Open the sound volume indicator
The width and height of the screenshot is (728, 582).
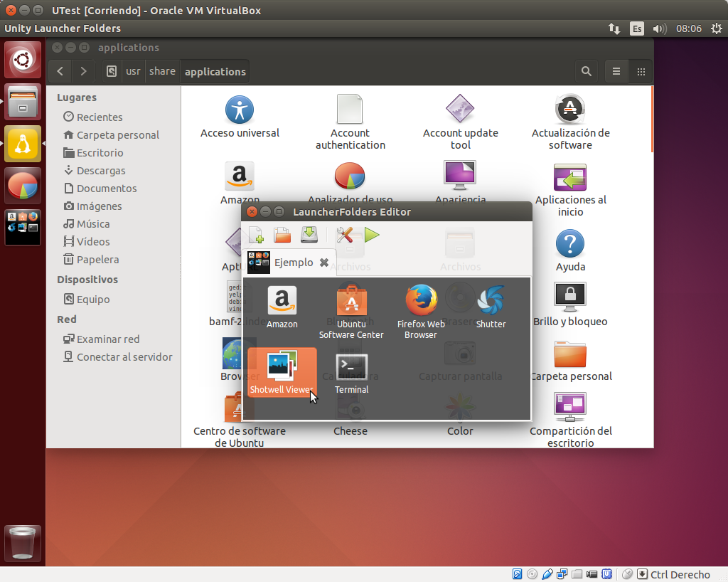coord(659,28)
